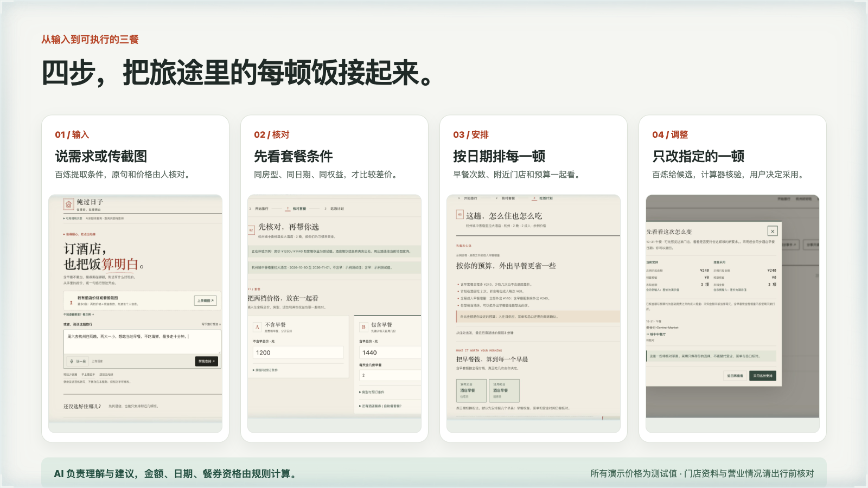
Task: Click the heading 说需求或传截图
Action: (x=101, y=157)
